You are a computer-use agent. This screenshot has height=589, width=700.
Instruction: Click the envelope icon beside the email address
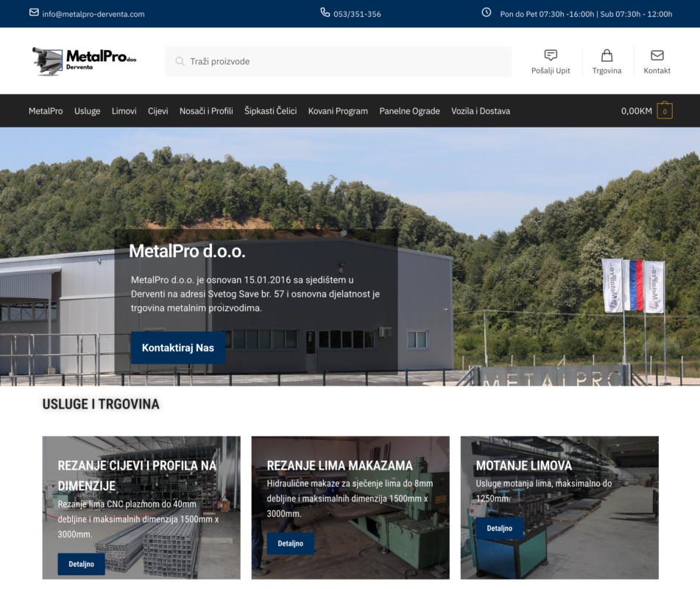34,13
